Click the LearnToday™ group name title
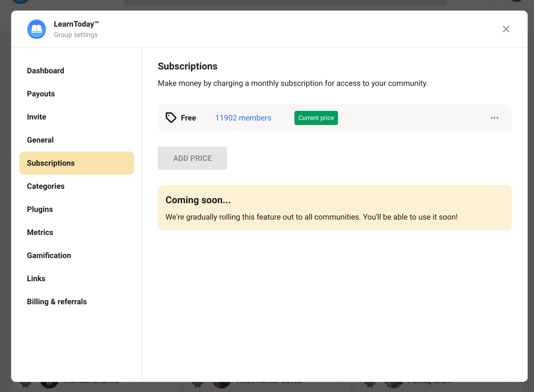The height and width of the screenshot is (392, 534). [x=76, y=24]
